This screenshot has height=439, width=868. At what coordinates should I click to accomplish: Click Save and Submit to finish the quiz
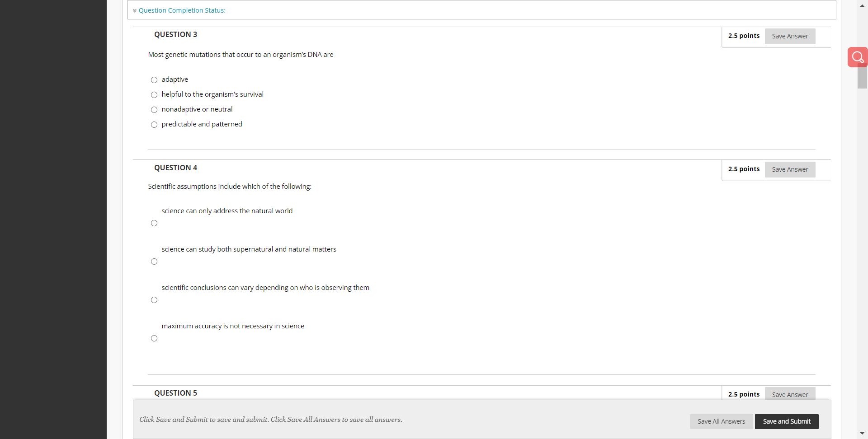pos(787,421)
